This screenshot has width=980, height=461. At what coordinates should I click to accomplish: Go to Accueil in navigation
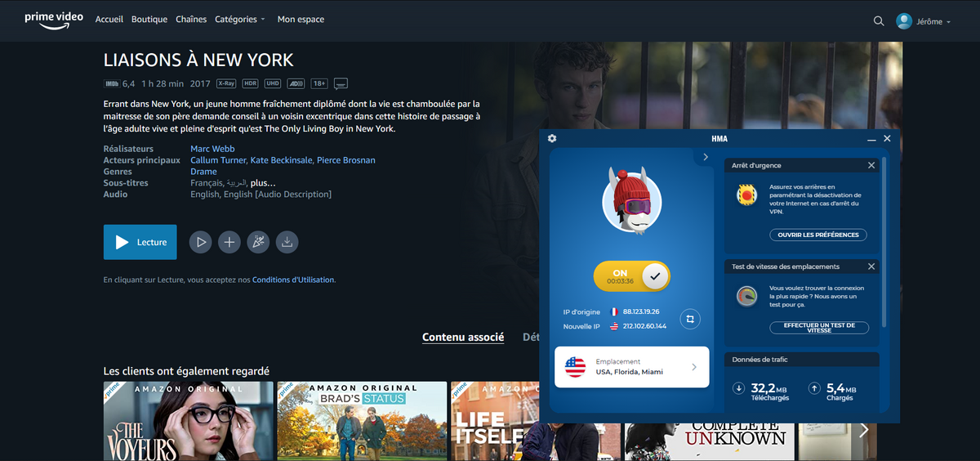(109, 20)
